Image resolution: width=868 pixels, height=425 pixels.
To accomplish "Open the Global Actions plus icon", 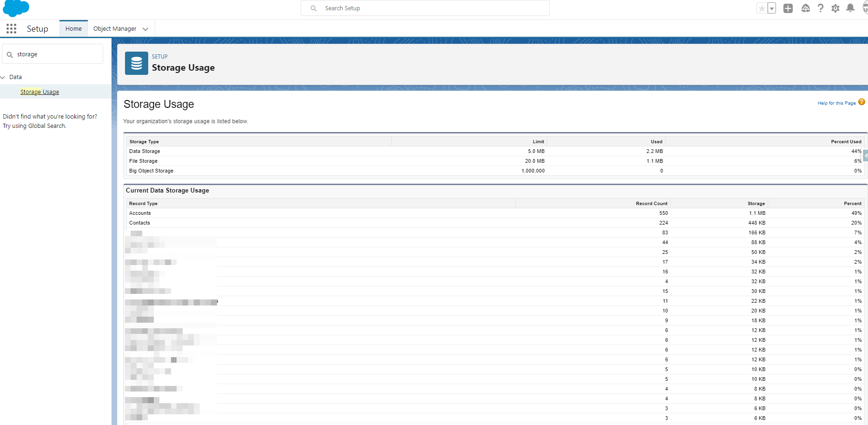I will (x=788, y=8).
